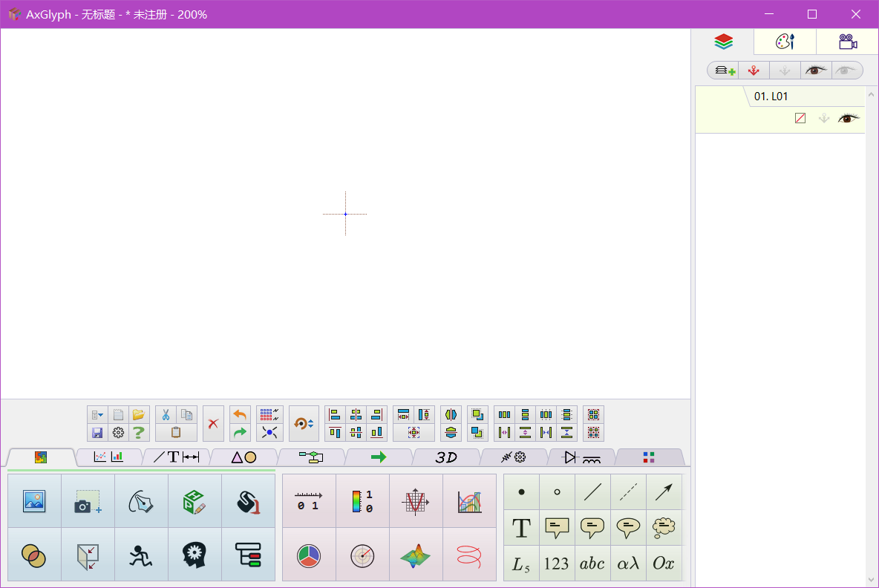Show all layers with dark eye button
This screenshot has height=588, width=879.
tap(816, 70)
